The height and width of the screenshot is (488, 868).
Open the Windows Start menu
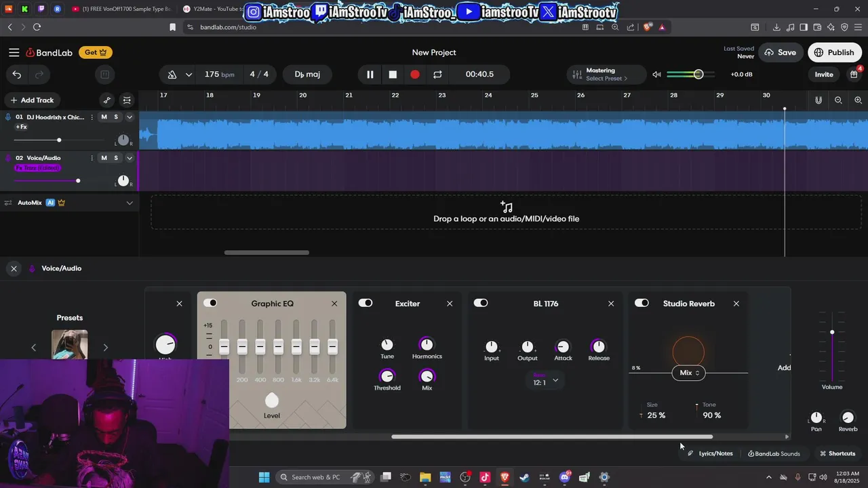click(x=264, y=477)
